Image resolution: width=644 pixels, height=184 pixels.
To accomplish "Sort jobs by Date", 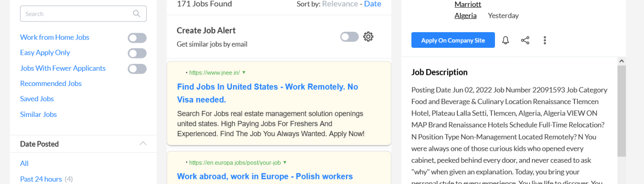I will point(373,4).
